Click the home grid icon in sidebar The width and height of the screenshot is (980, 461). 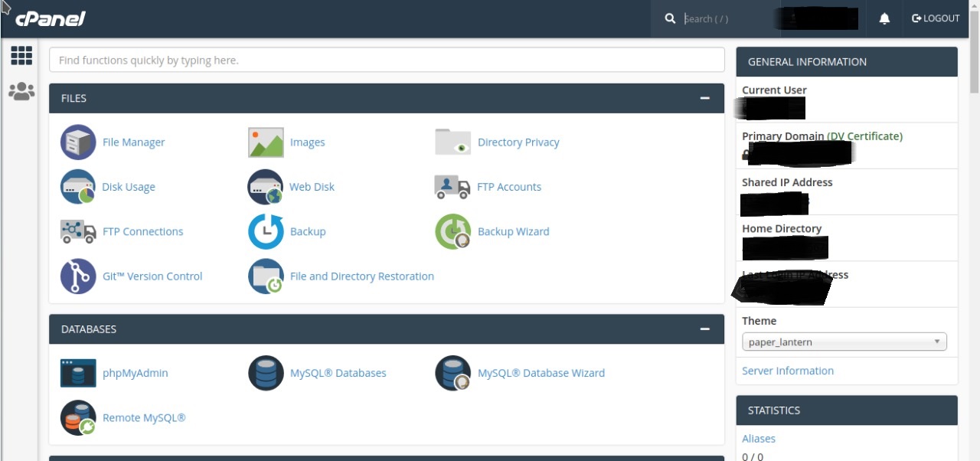pos(21,55)
